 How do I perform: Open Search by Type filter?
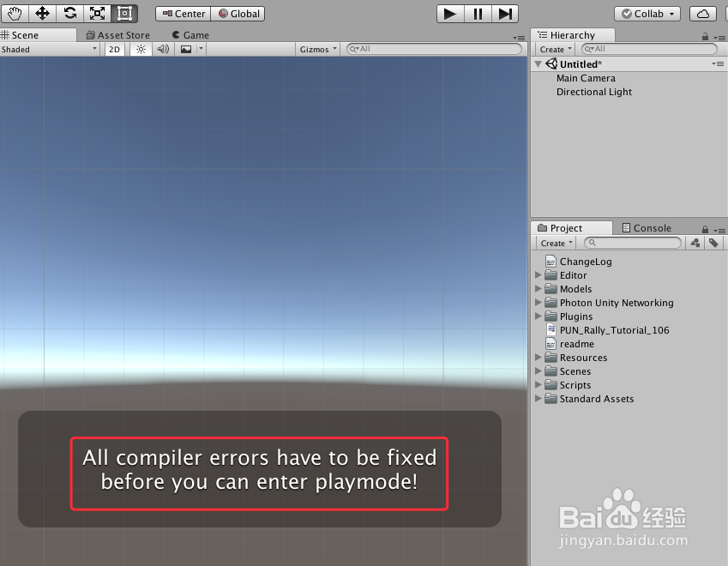(695, 243)
